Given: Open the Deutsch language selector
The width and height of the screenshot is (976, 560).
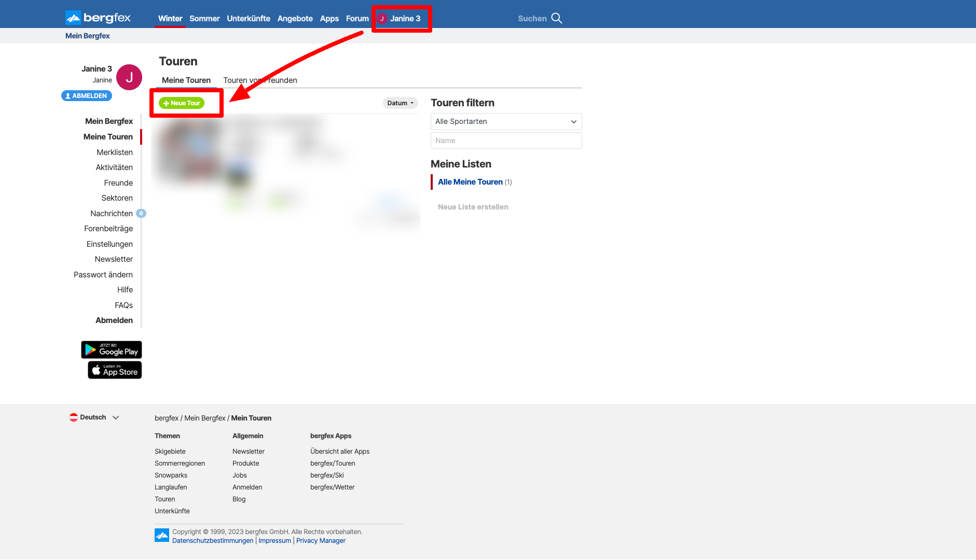Looking at the screenshot, I should click(x=94, y=417).
